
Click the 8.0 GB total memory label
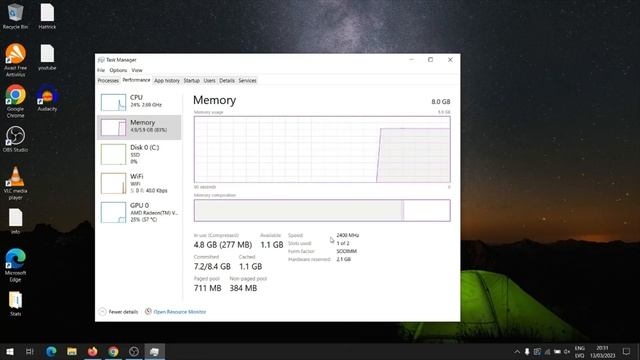coord(441,102)
